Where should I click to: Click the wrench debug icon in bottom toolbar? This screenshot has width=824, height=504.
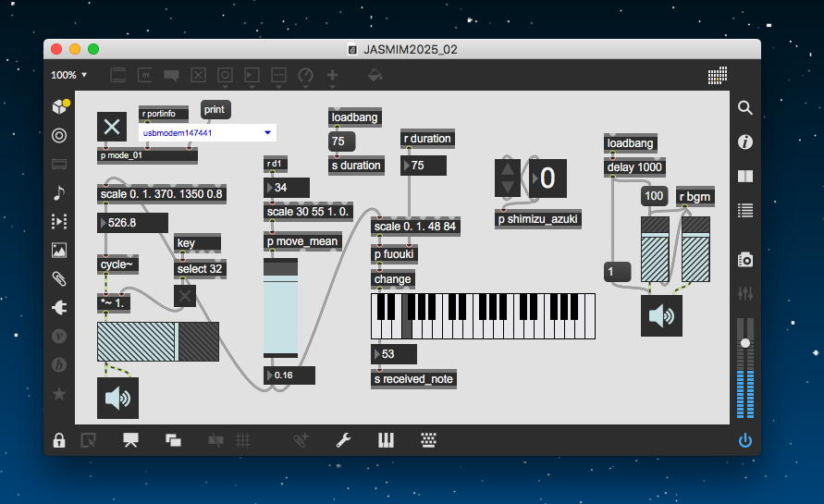coord(343,440)
